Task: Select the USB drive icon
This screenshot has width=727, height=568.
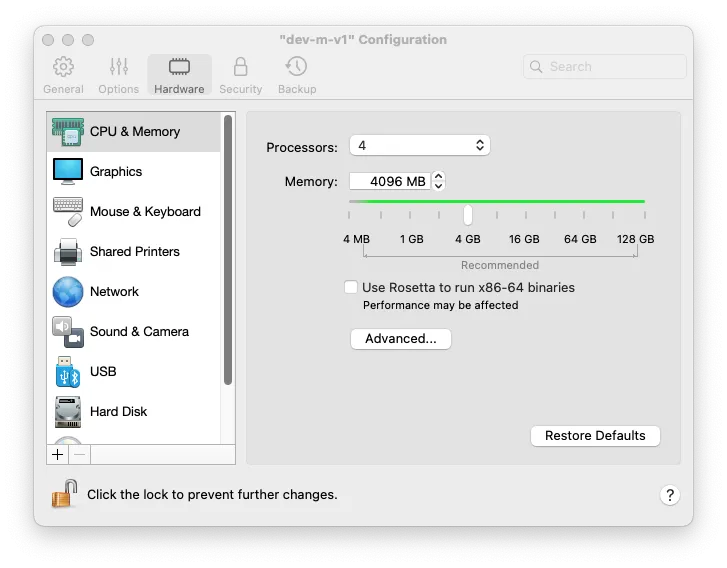Action: pyautogui.click(x=68, y=371)
